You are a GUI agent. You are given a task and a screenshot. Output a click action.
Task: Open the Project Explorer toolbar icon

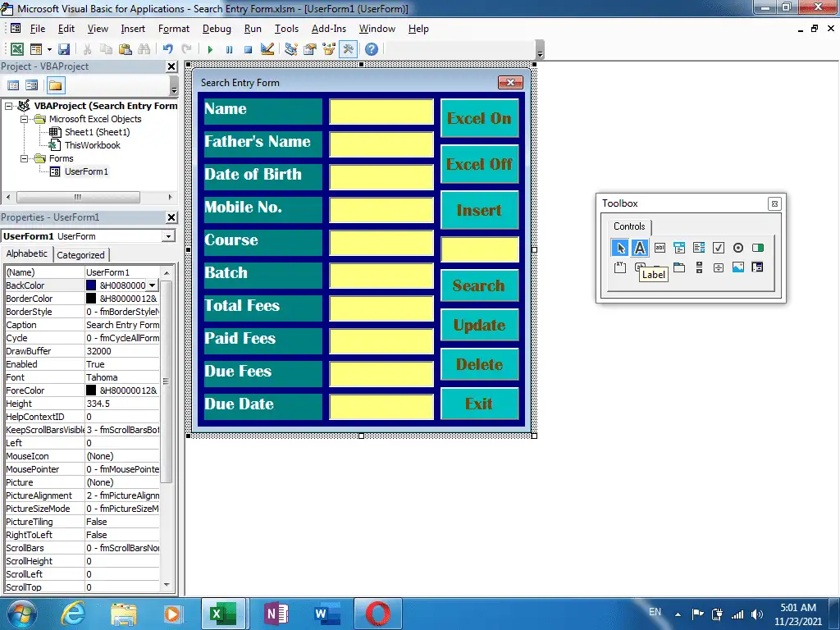(291, 49)
